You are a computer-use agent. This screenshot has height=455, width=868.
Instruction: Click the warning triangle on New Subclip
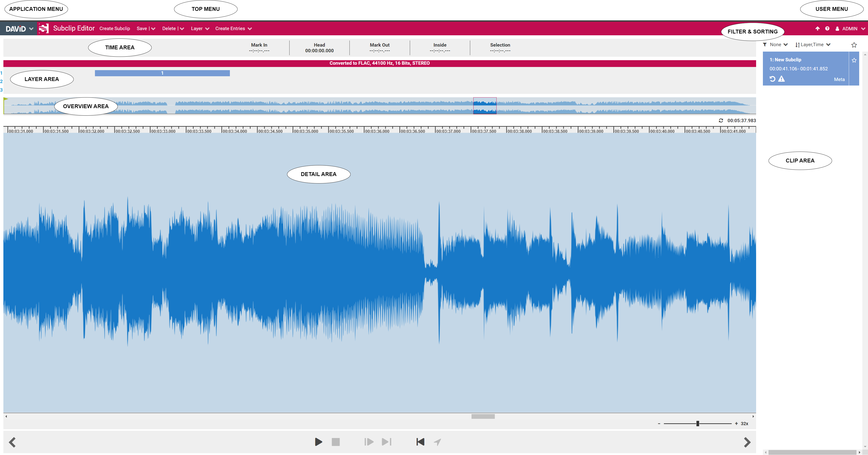coord(781,79)
